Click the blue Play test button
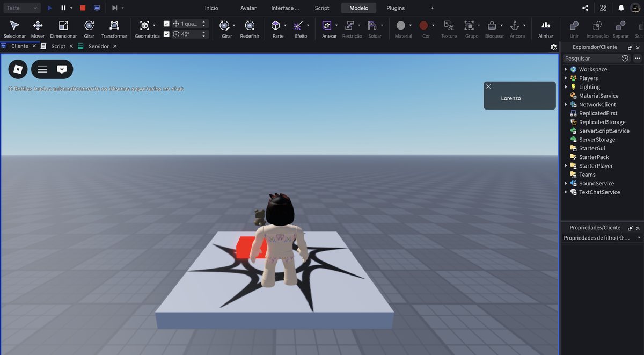 pyautogui.click(x=49, y=8)
